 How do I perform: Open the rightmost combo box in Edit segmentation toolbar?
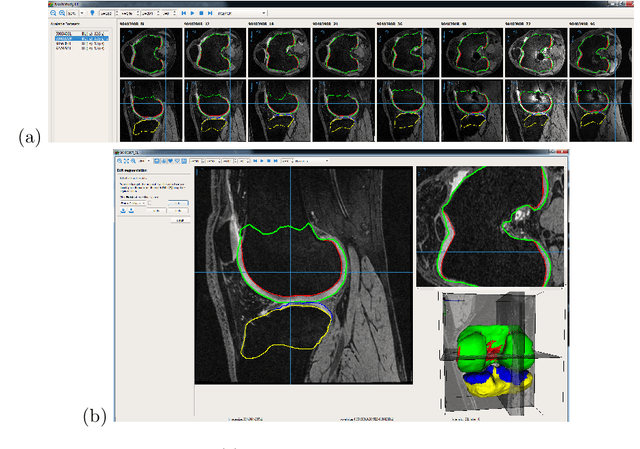click(x=312, y=161)
